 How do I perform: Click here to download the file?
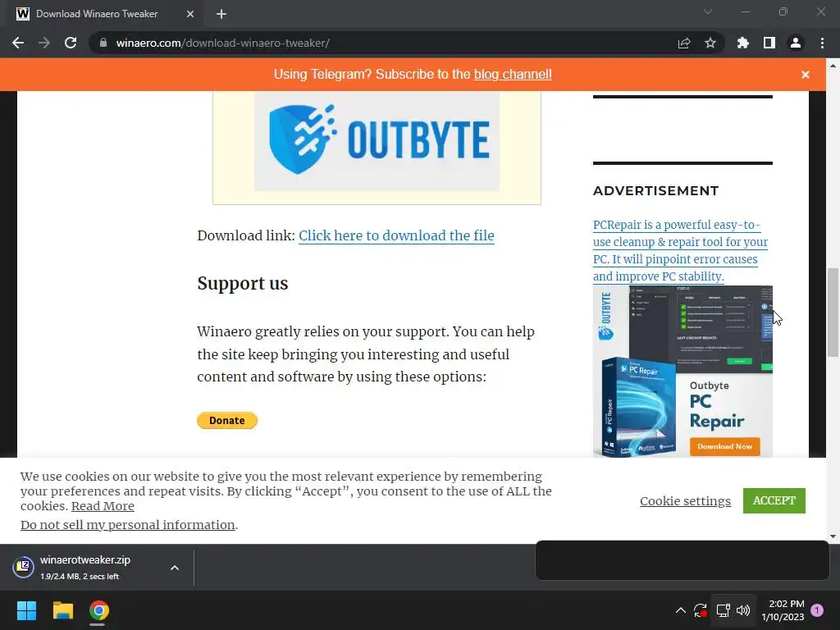click(x=396, y=235)
